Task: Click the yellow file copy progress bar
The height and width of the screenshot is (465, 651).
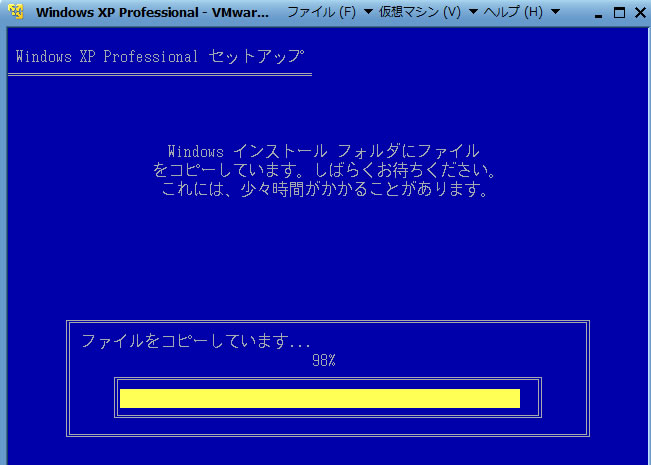Action: tap(320, 398)
